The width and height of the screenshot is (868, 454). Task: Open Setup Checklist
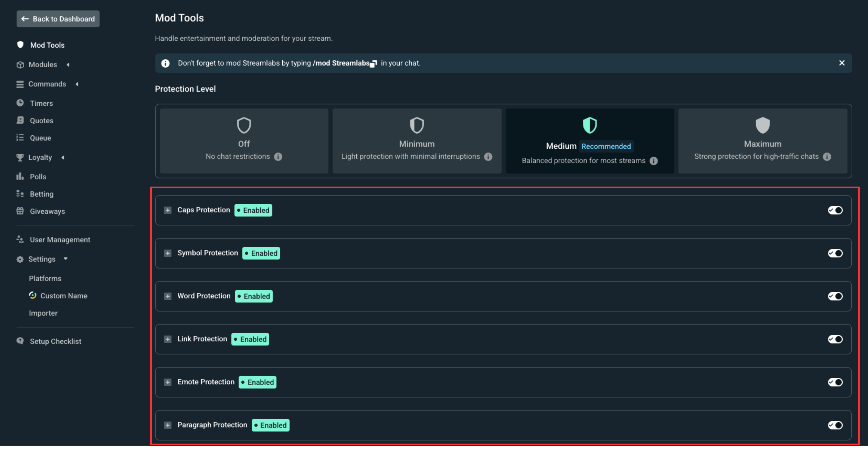(56, 341)
